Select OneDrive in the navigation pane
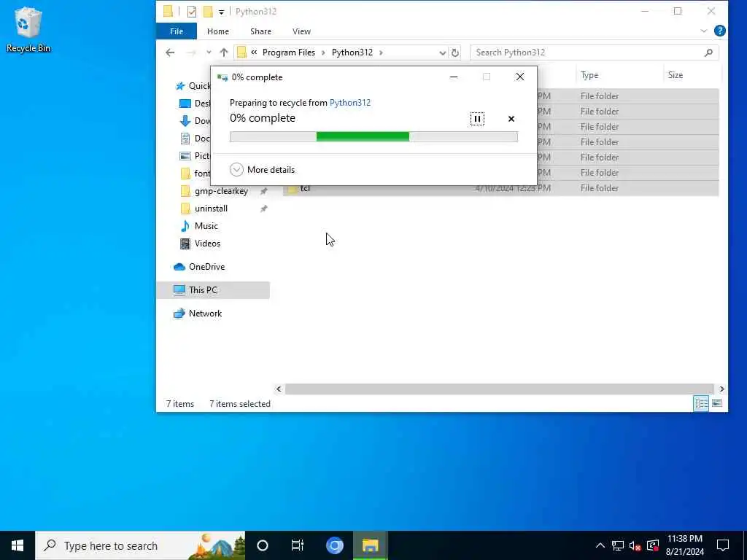The width and height of the screenshot is (747, 560). (206, 267)
